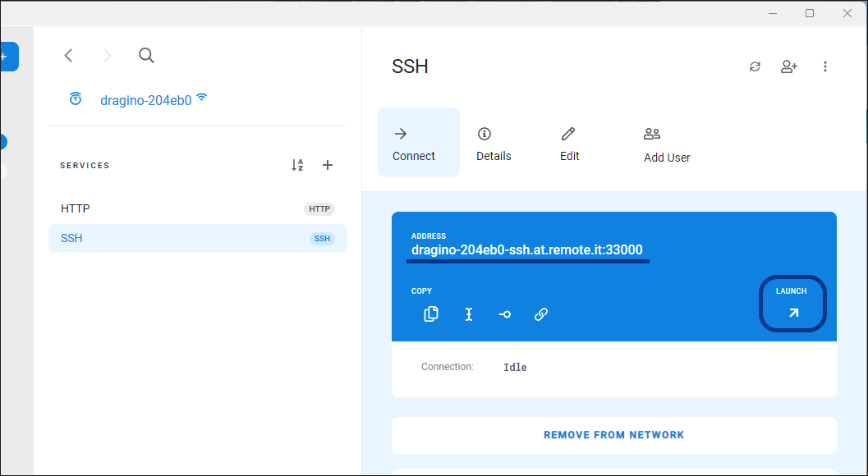Image resolution: width=868 pixels, height=476 pixels.
Task: Close the application window
Action: click(847, 13)
